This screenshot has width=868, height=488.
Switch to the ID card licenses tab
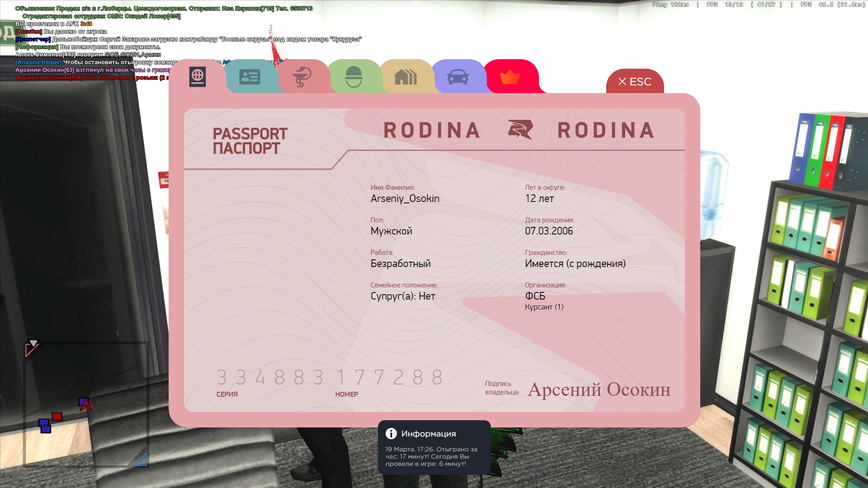pos(250,77)
